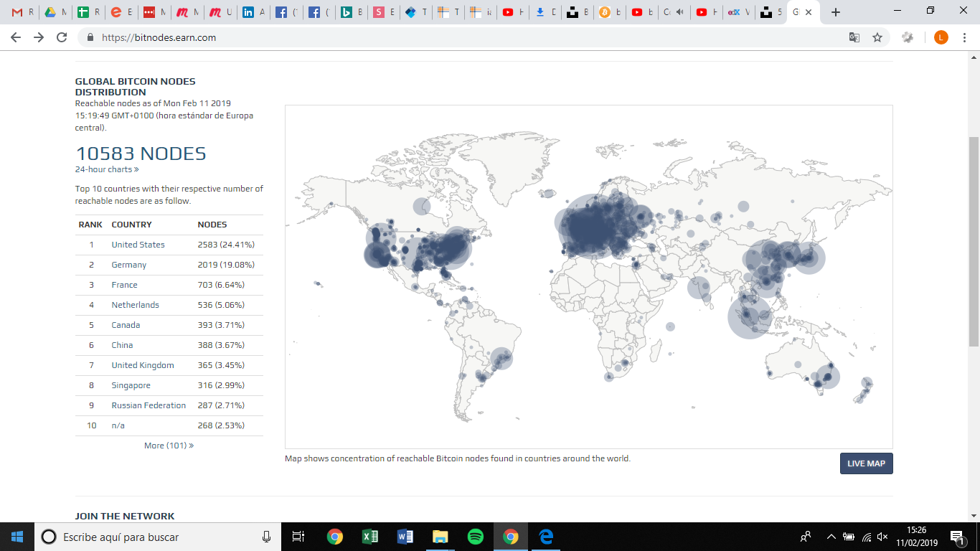Open Spotify from the taskbar
This screenshot has width=980, height=551.
click(476, 537)
